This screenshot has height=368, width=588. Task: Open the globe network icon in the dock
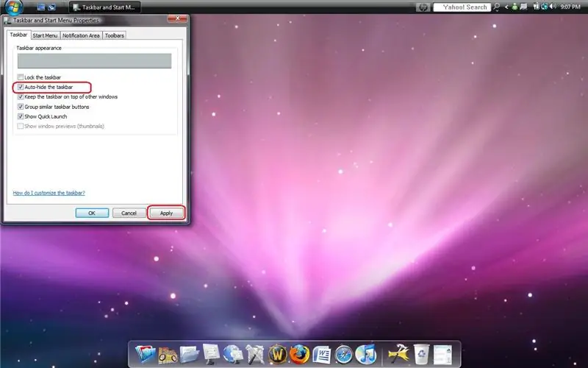233,354
